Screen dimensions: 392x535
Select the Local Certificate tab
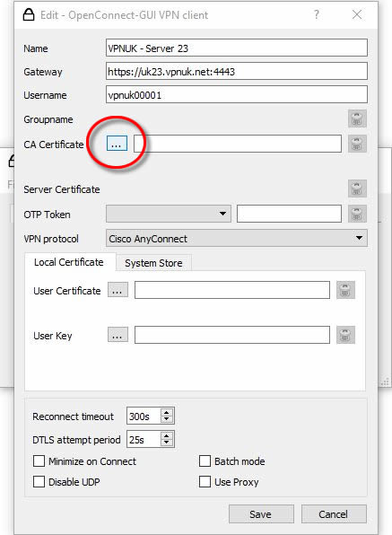(69, 262)
